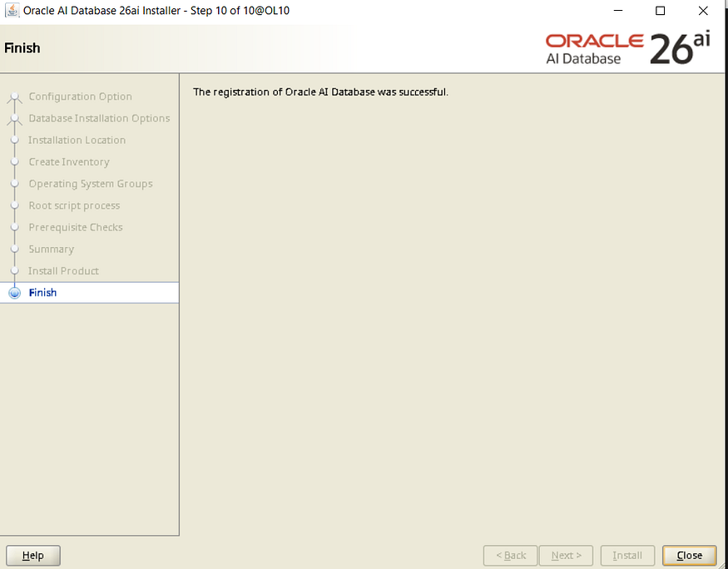
Task: Select the Install Product step
Action: pyautogui.click(x=63, y=271)
